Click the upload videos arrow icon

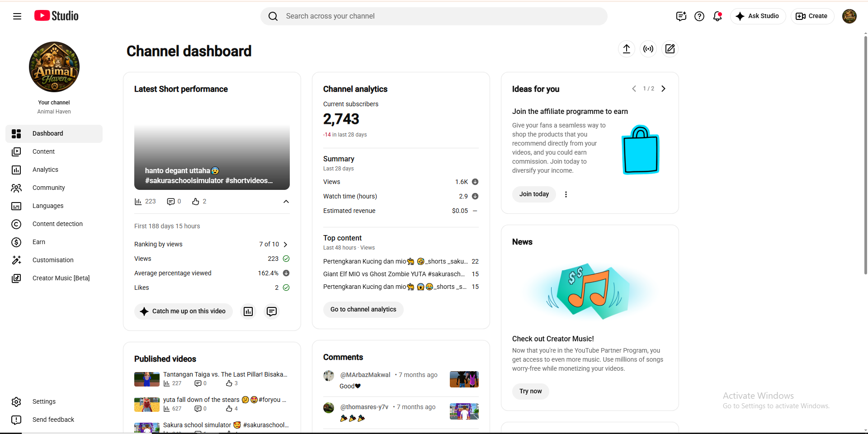[627, 49]
